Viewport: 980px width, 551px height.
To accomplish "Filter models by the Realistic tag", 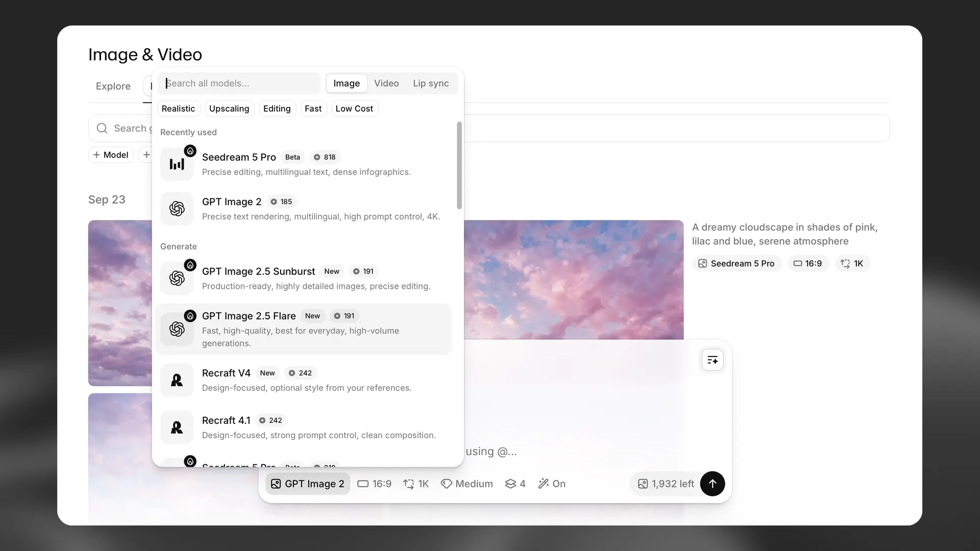I will 178,109.
